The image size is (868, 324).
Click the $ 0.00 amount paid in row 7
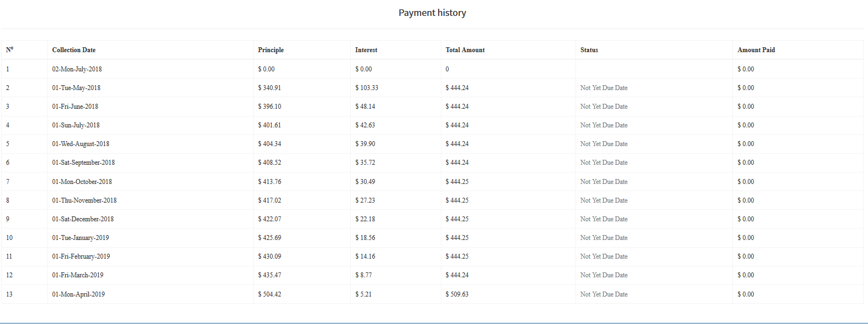[746, 182]
